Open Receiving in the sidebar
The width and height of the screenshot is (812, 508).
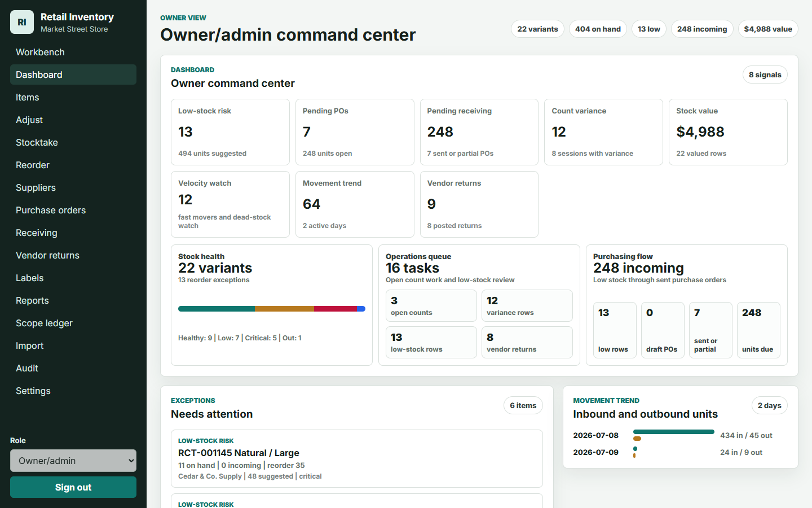click(x=73, y=233)
